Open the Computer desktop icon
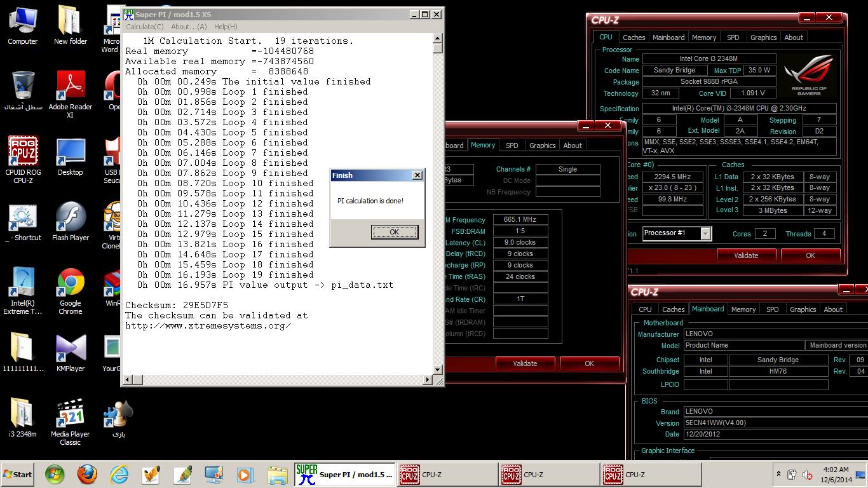 (x=23, y=25)
